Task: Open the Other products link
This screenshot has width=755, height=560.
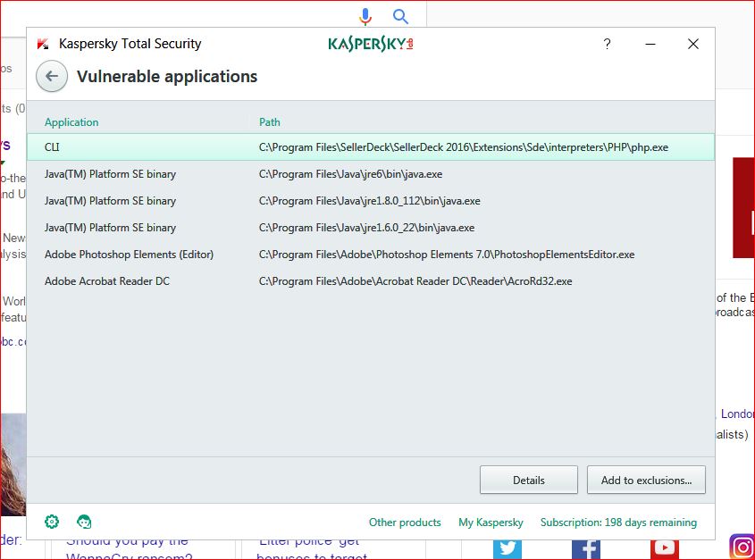Action: [405, 522]
